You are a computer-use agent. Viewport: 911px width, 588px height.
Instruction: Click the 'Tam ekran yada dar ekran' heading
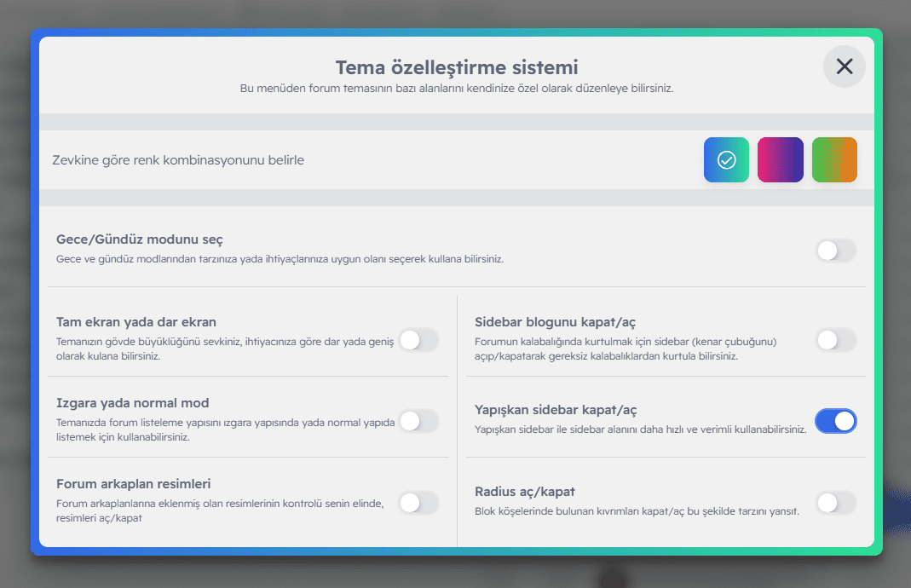(136, 322)
